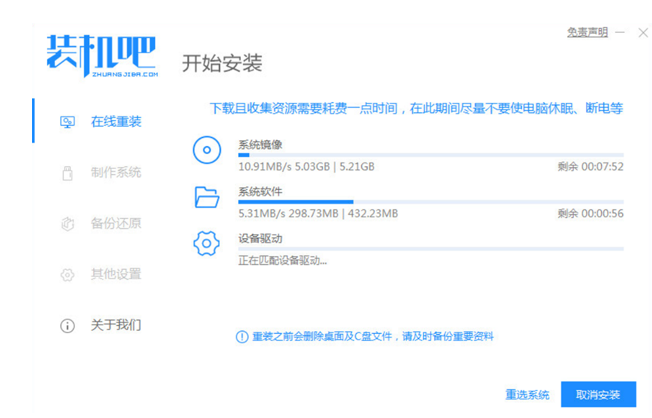Open the 免责声明 link
The height and width of the screenshot is (418, 652).
click(x=587, y=32)
